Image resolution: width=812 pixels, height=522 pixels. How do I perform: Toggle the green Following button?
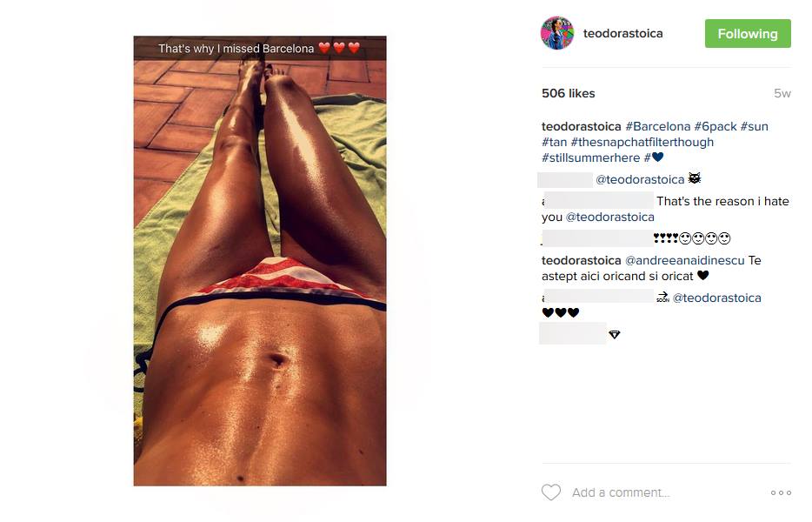[x=748, y=34]
